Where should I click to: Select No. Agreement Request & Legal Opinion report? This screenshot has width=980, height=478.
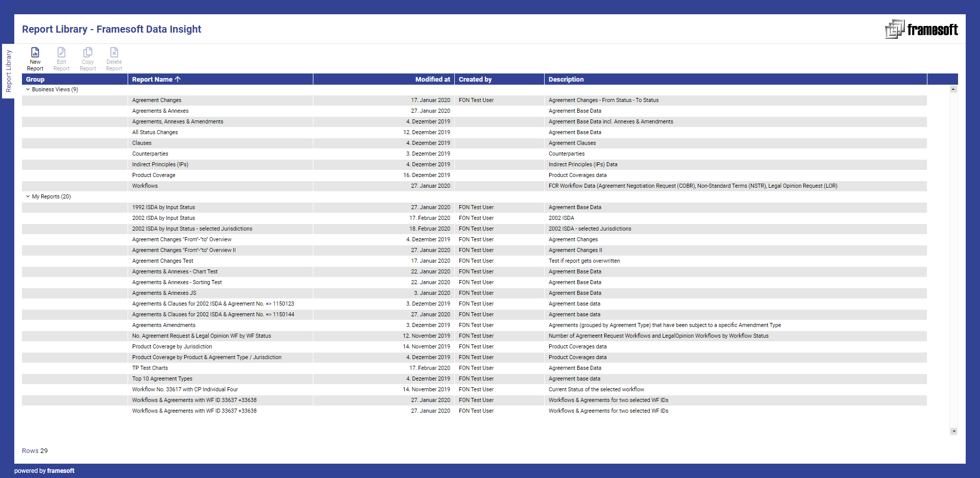coord(202,336)
